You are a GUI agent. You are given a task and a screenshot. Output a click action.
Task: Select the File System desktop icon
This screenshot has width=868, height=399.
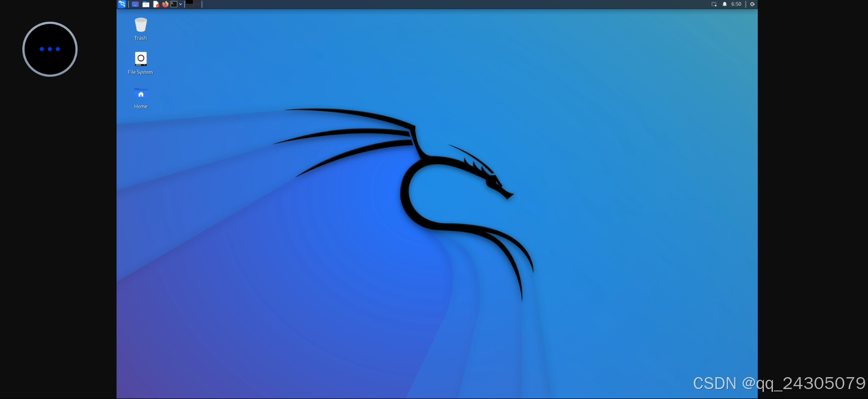[141, 63]
